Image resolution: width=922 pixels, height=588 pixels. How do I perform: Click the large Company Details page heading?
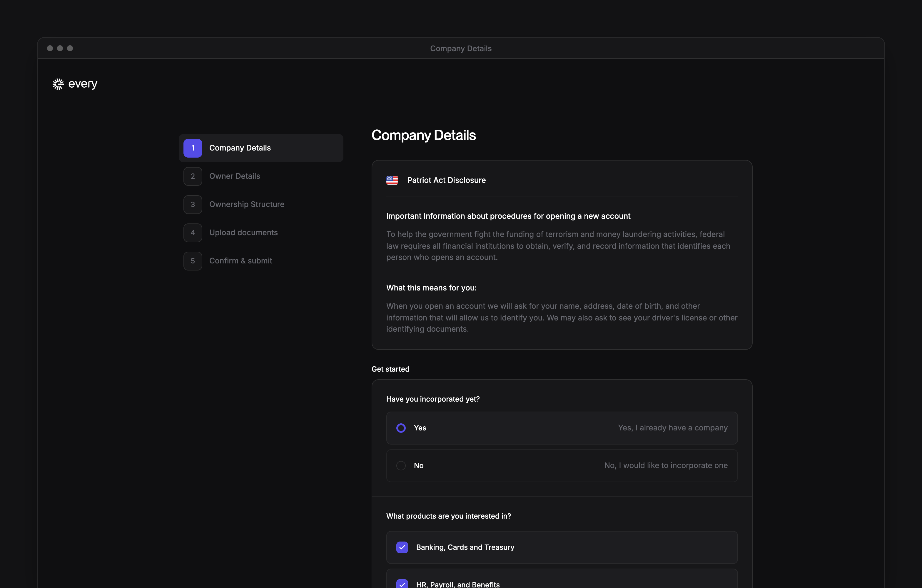coord(423,136)
